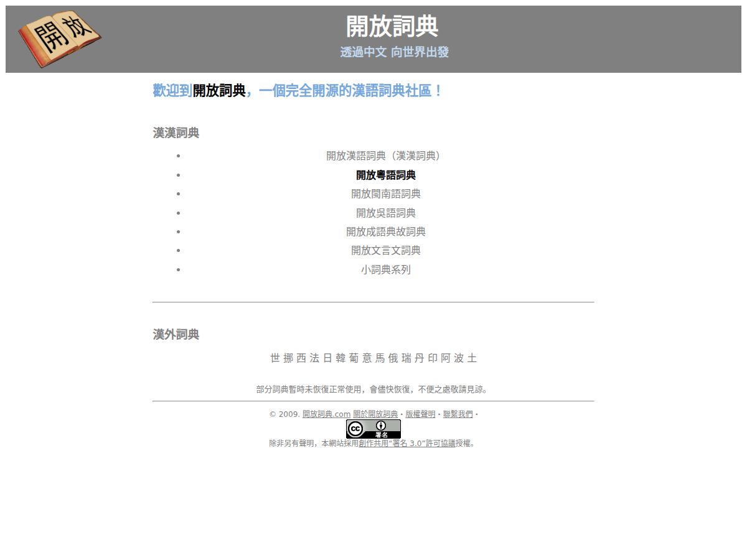Select the 馬 foreign dictionary link
Image resolution: width=747 pixels, height=560 pixels.
(x=380, y=358)
